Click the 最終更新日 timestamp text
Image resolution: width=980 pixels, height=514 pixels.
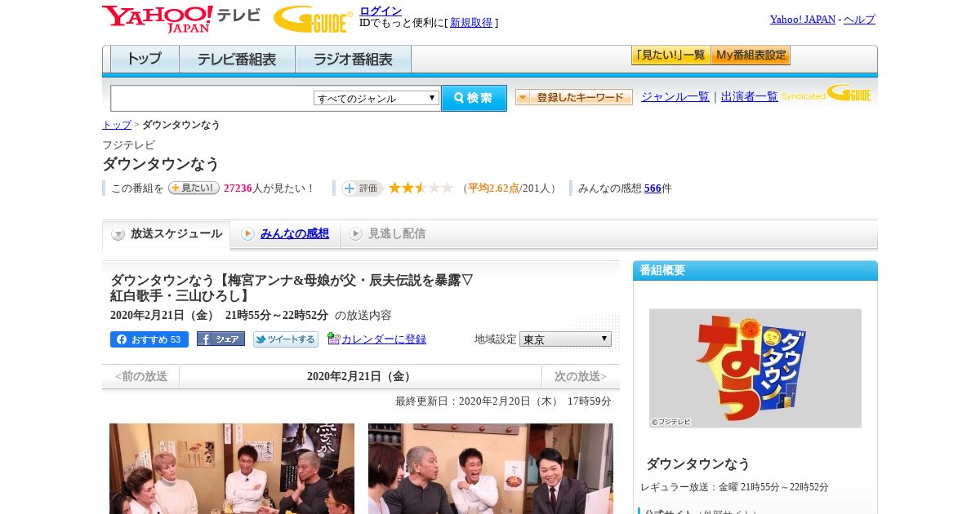(503, 401)
